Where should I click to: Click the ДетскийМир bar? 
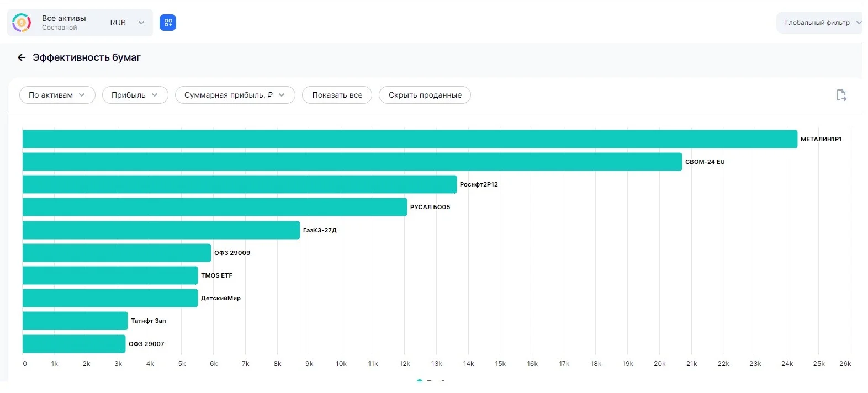pos(110,298)
